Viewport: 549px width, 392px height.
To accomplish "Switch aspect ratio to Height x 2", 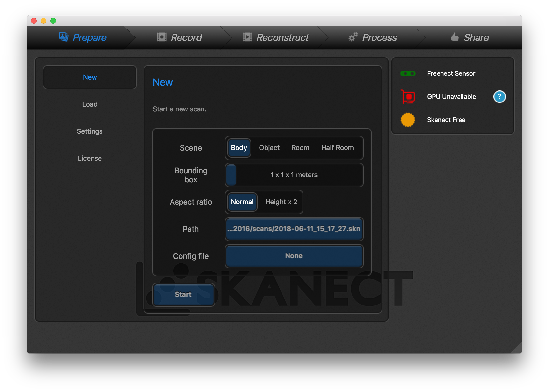I will coord(281,202).
